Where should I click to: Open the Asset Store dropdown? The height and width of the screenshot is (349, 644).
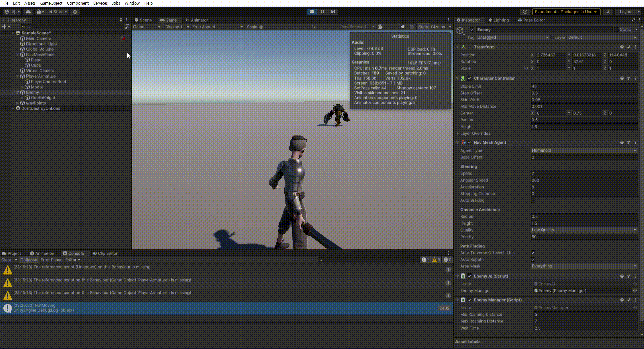click(x=52, y=12)
